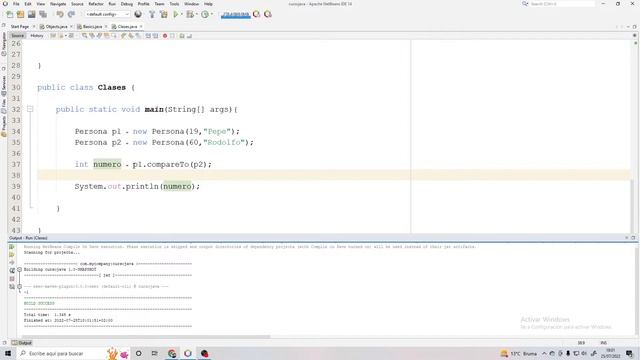The image size is (640, 360).
Task: Click the first profiler icon after memory bar
Action: pyautogui.click(x=256, y=14)
